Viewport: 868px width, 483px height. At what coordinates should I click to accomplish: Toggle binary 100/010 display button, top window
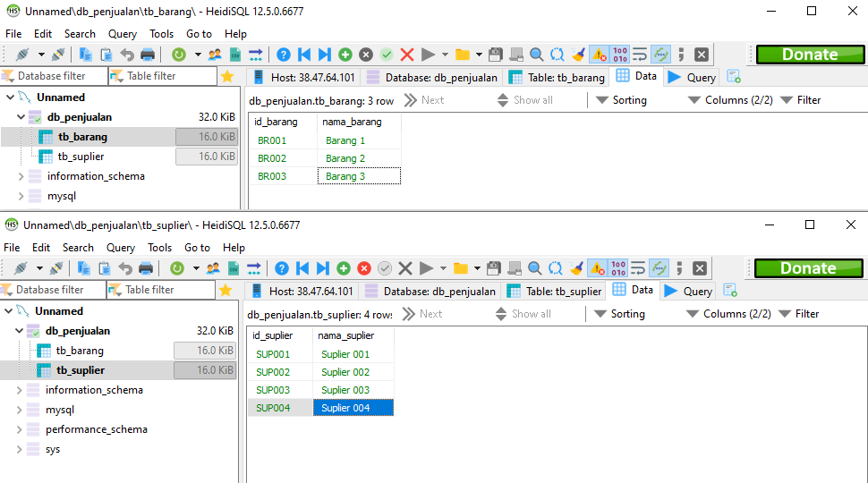point(620,55)
